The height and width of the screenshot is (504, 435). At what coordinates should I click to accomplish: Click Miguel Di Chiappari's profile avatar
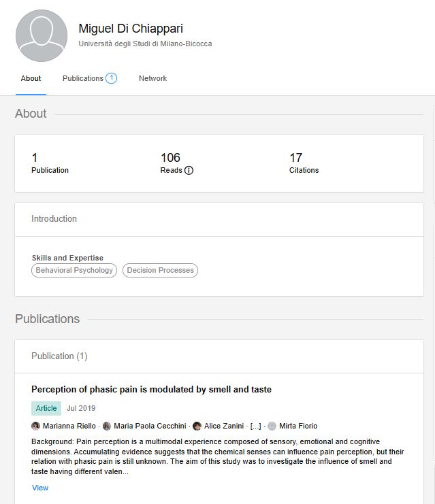pos(42,35)
